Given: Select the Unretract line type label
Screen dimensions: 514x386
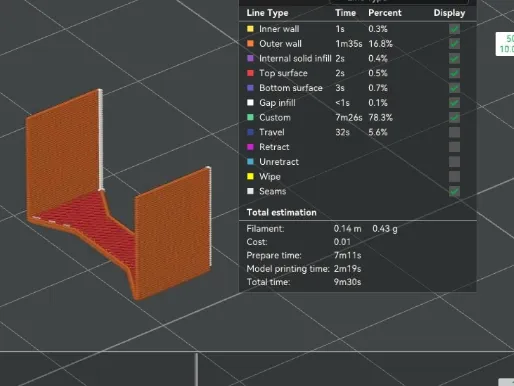Looking at the screenshot, I should tap(279, 162).
